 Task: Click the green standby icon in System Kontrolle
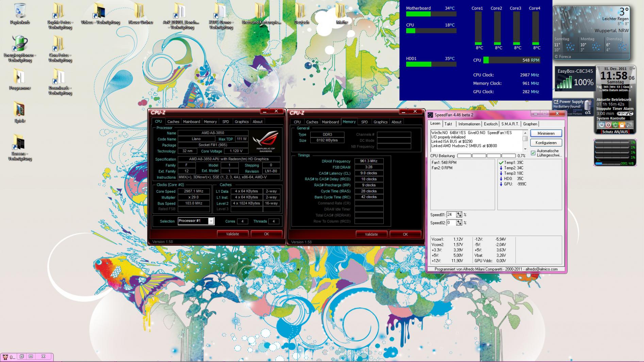click(615, 125)
